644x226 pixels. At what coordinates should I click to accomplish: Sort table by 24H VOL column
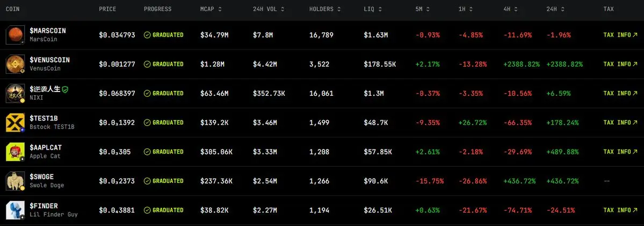point(269,9)
